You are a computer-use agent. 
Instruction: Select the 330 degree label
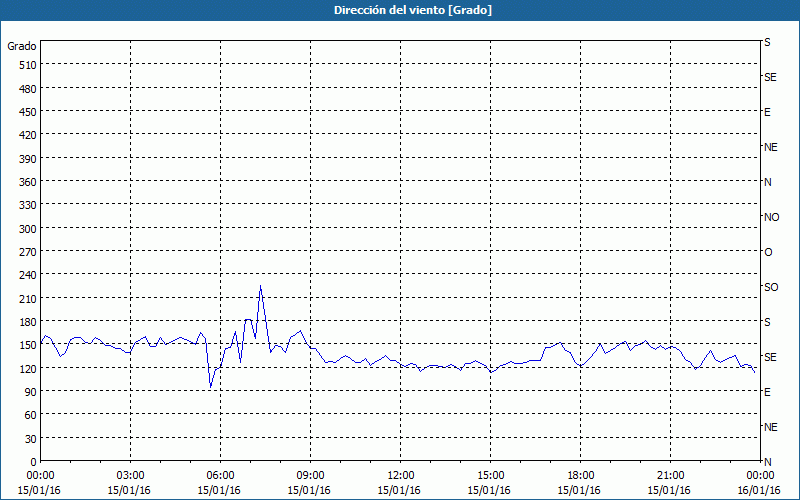coord(29,206)
